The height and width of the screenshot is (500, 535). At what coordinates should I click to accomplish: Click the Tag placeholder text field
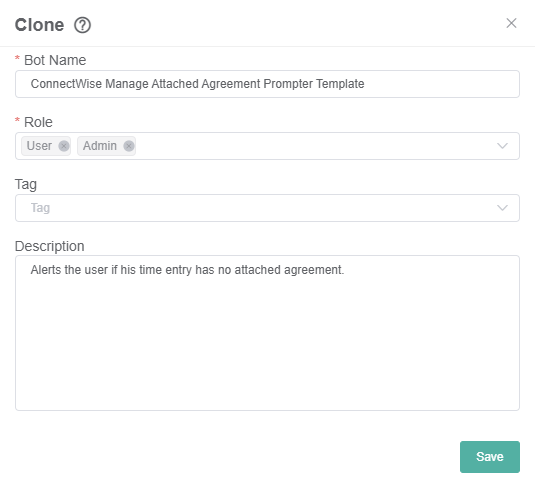point(267,208)
